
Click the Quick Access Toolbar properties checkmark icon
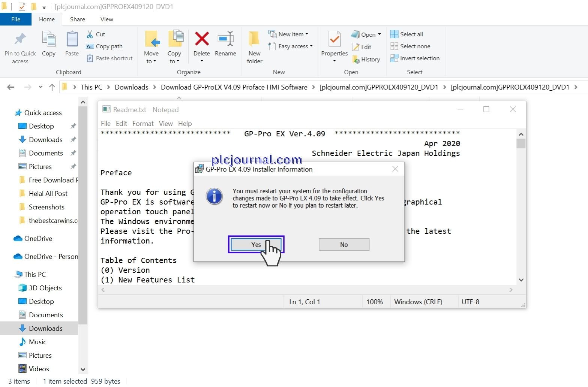(22, 7)
